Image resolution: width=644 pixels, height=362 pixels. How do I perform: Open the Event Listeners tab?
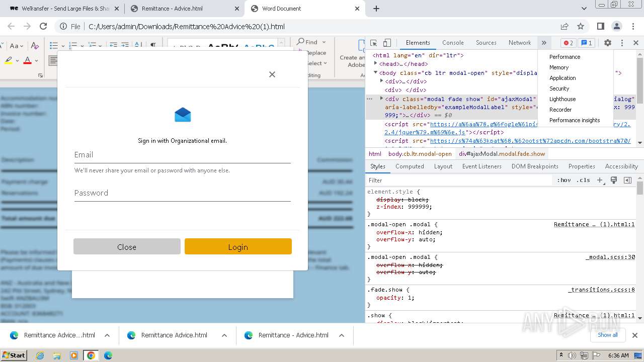(482, 166)
